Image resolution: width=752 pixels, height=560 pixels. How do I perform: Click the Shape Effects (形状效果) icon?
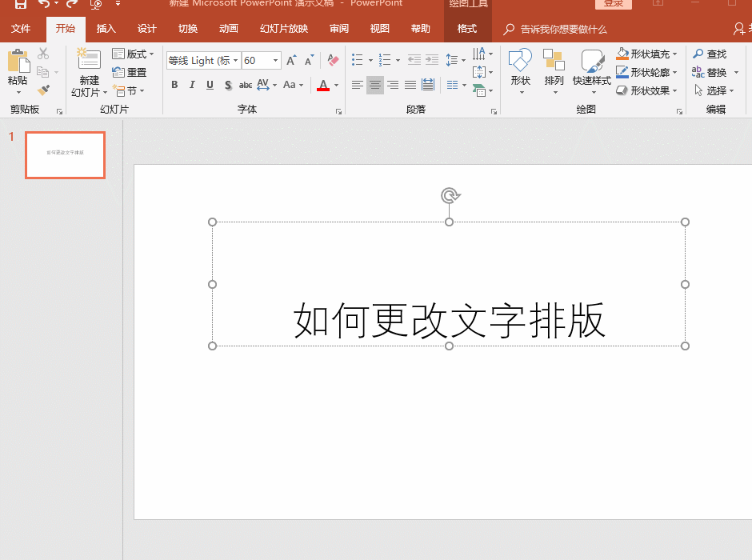(x=622, y=90)
